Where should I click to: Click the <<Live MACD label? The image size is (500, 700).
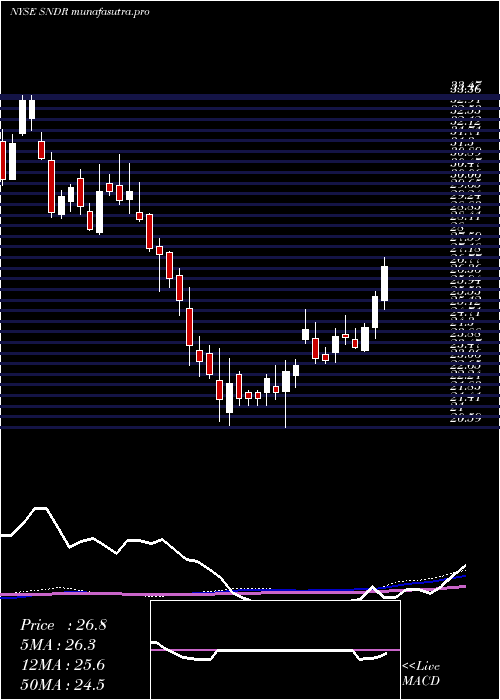(x=421, y=674)
